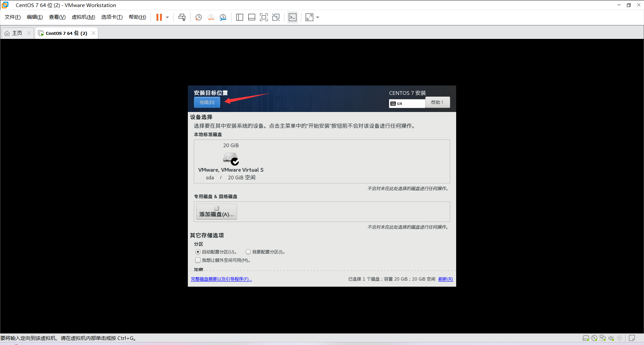Screen dimensions: 644x345
Task: Click the stretch guest display icon
Action: pyautogui.click(x=309, y=17)
